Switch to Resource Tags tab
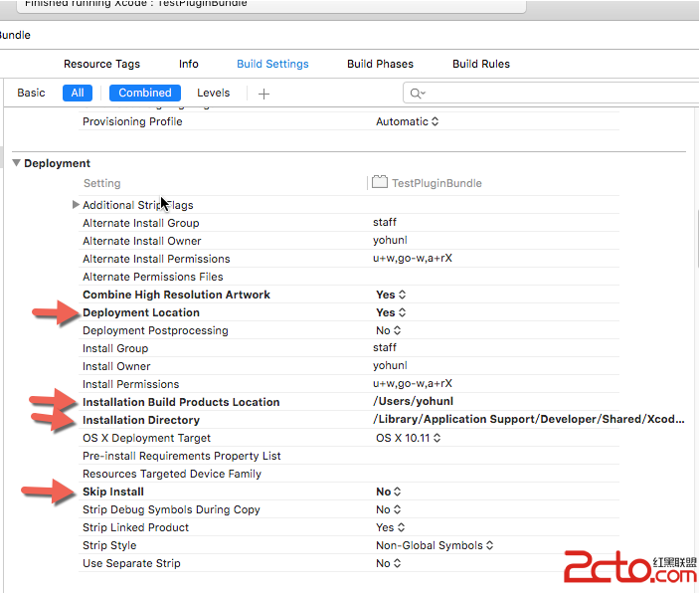 click(x=101, y=64)
